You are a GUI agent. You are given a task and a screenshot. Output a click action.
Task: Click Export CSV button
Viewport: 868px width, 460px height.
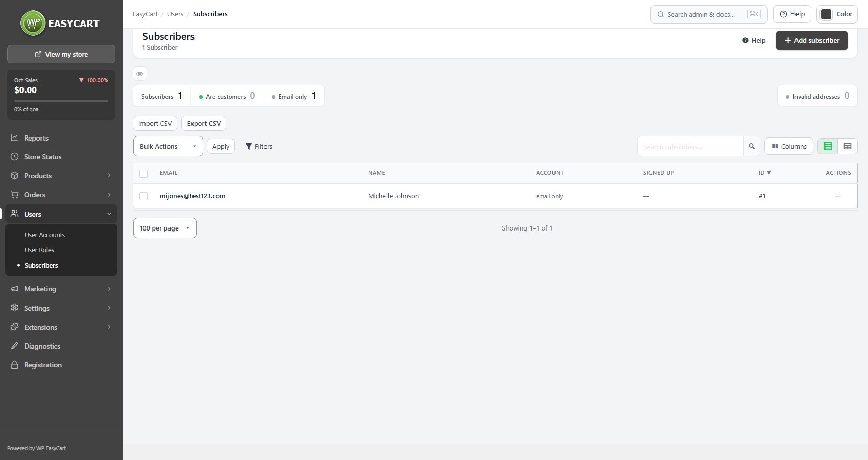pyautogui.click(x=204, y=123)
